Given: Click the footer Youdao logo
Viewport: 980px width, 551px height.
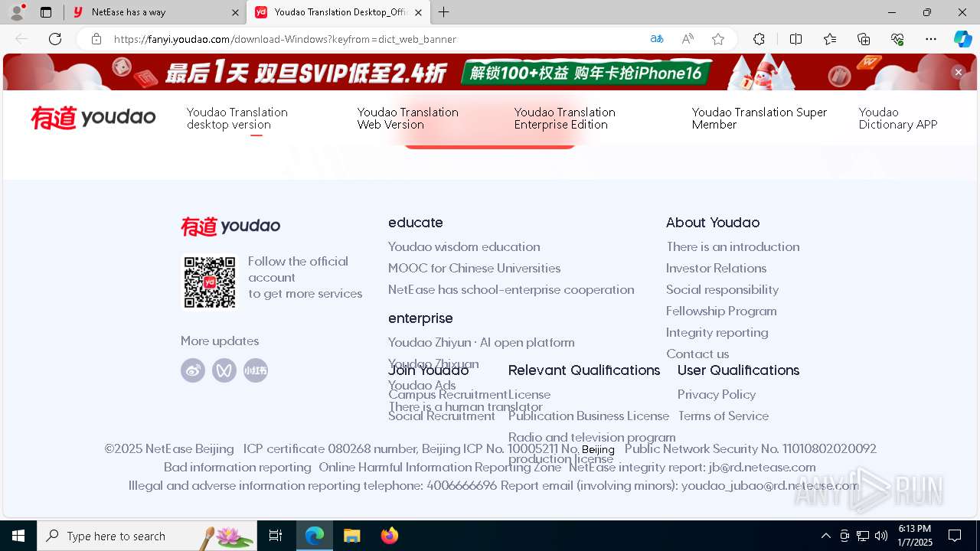Looking at the screenshot, I should 230,227.
